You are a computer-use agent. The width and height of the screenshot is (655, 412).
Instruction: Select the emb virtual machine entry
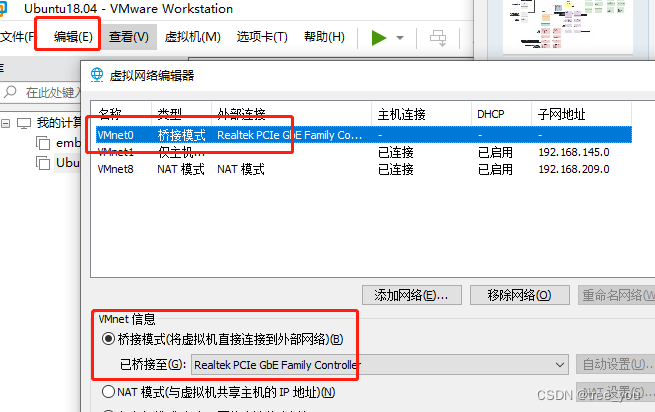(x=58, y=143)
